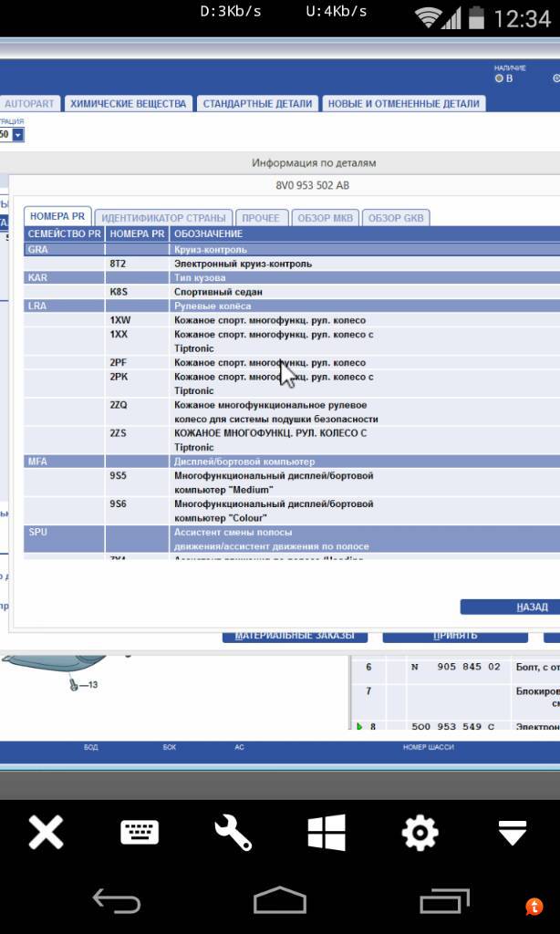
Task: Switch to the ОБЗОР МКВ tab
Action: 325,218
